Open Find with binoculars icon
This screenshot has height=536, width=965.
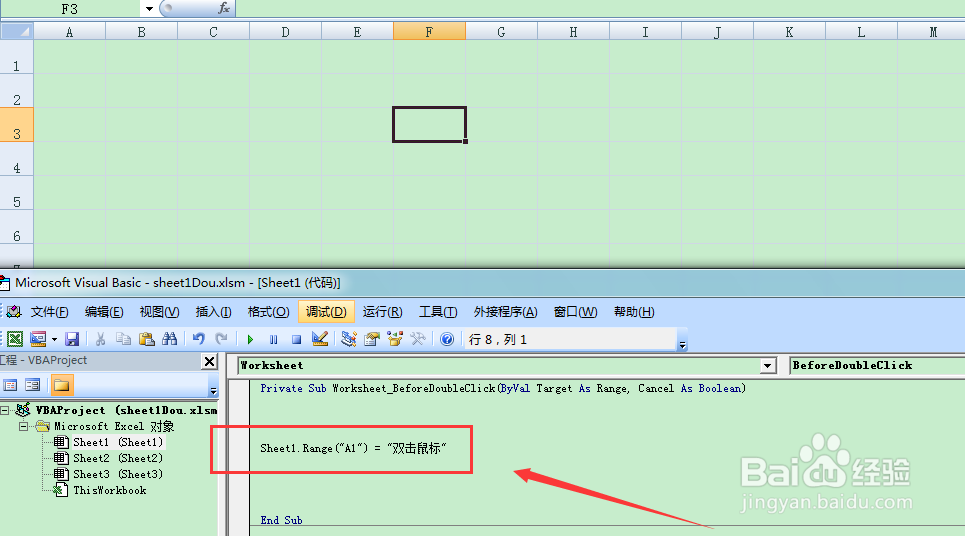169,339
